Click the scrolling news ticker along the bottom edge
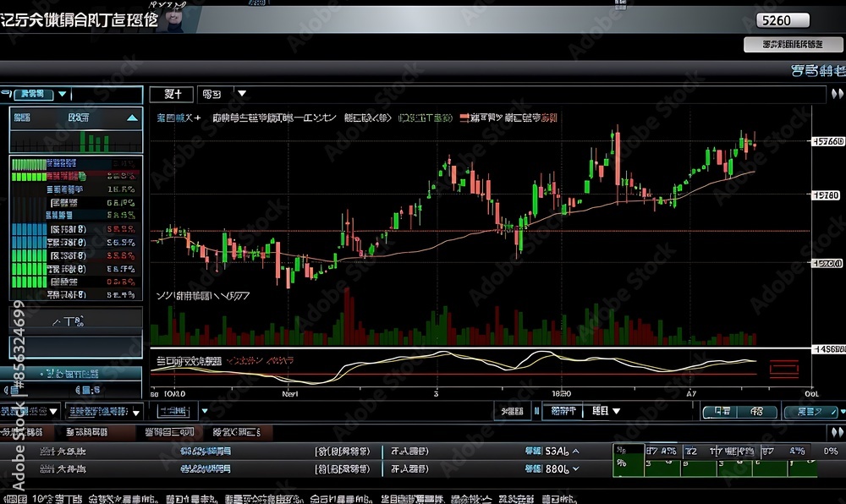The image size is (846, 504). tap(291, 499)
